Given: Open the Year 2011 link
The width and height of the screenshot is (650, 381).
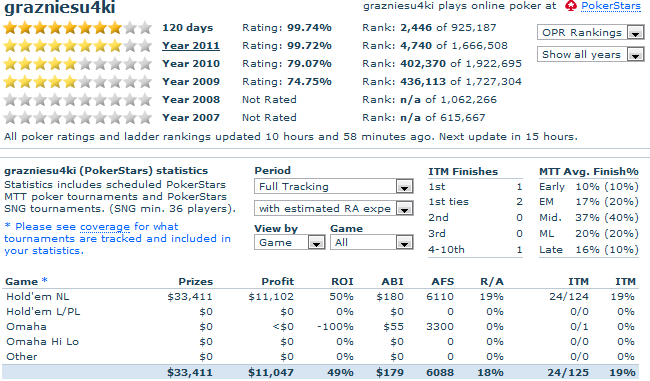Looking at the screenshot, I should point(191,46).
